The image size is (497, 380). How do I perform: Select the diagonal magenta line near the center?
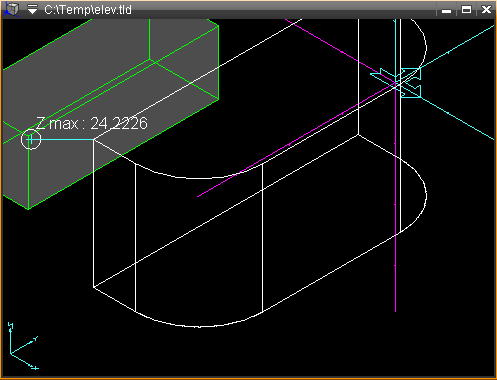(297, 141)
